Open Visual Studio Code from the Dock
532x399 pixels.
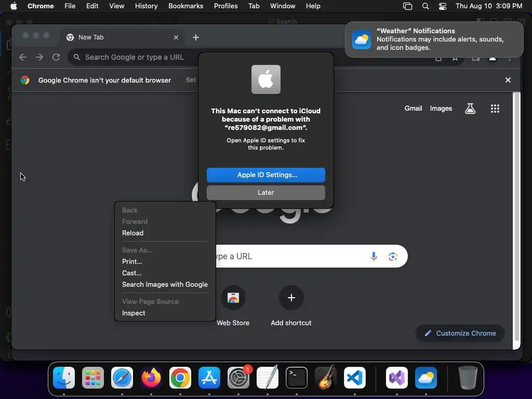[x=355, y=378]
